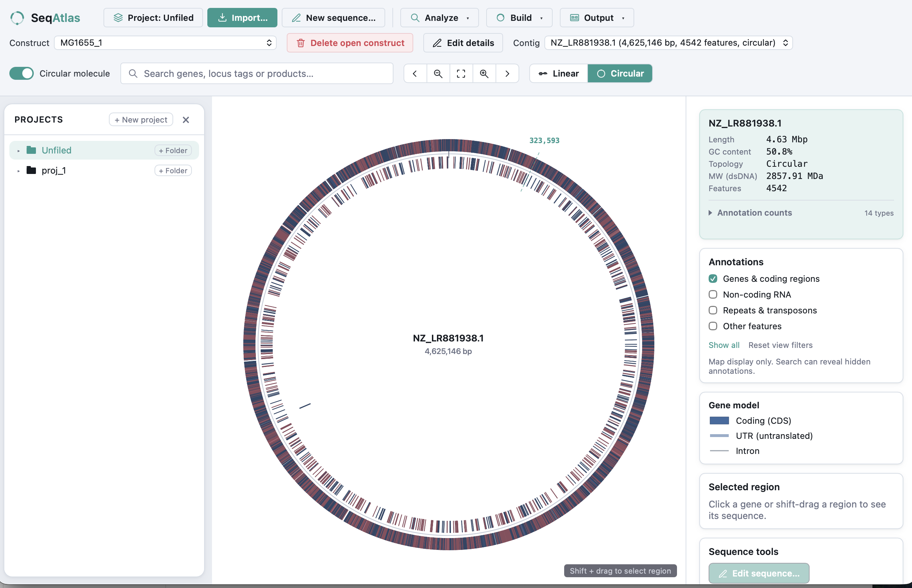Viewport: 912px width, 588px height.
Task: Open the Build menu
Action: point(519,18)
